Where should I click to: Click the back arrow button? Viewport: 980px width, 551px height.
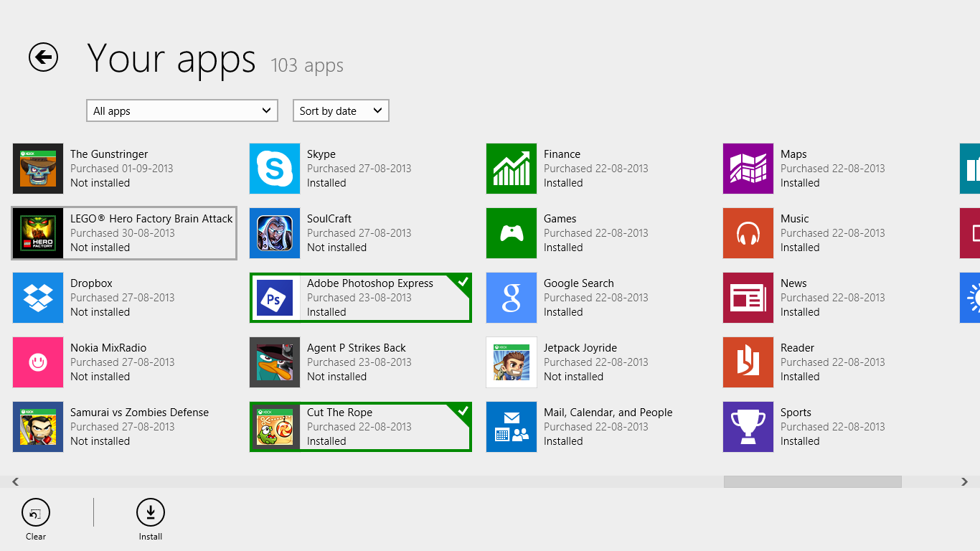click(43, 57)
